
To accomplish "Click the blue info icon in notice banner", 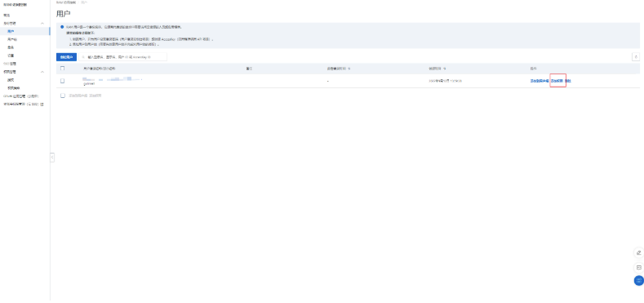I will point(62,27).
